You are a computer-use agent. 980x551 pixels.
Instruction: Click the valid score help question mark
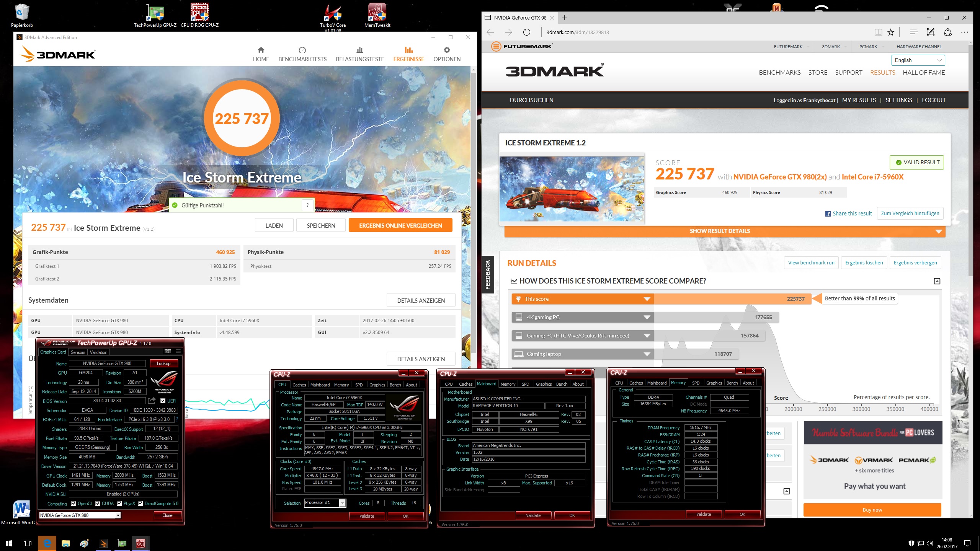[x=307, y=205]
